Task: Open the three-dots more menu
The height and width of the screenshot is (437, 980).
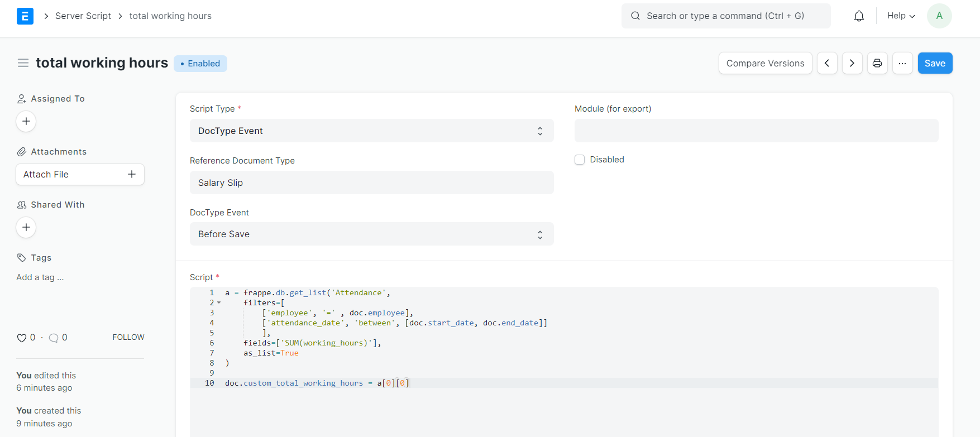Action: pos(902,63)
